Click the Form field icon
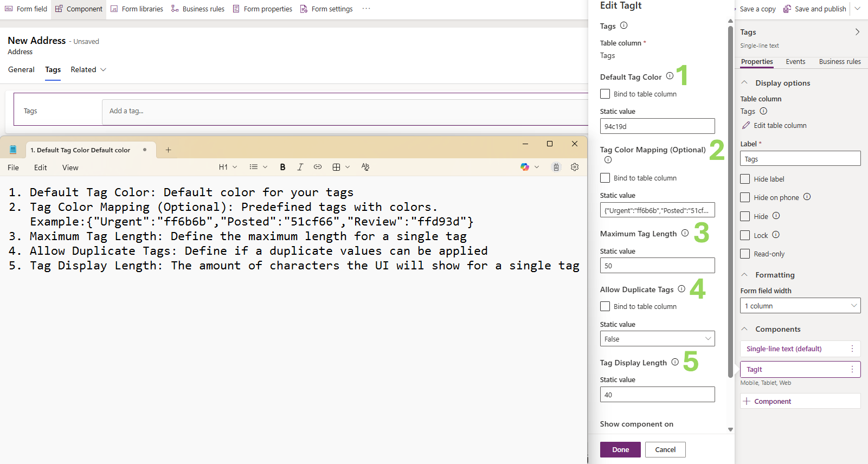 (x=9, y=9)
